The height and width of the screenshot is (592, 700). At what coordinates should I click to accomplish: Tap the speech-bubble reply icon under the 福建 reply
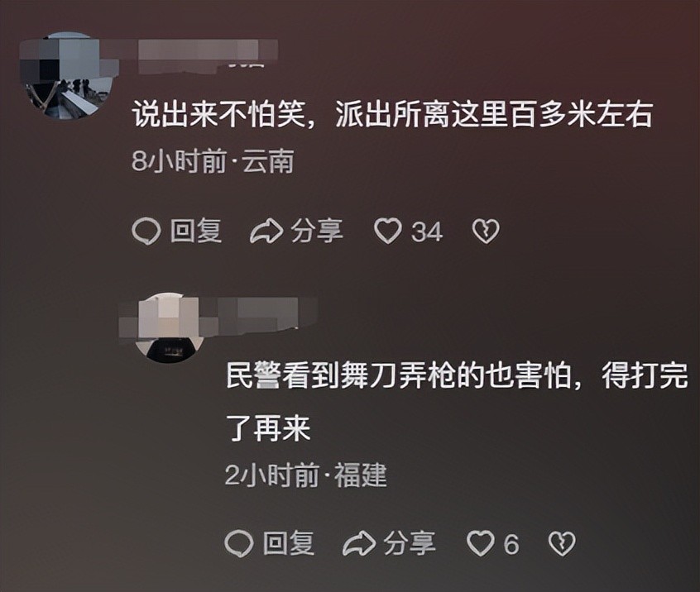click(x=239, y=544)
